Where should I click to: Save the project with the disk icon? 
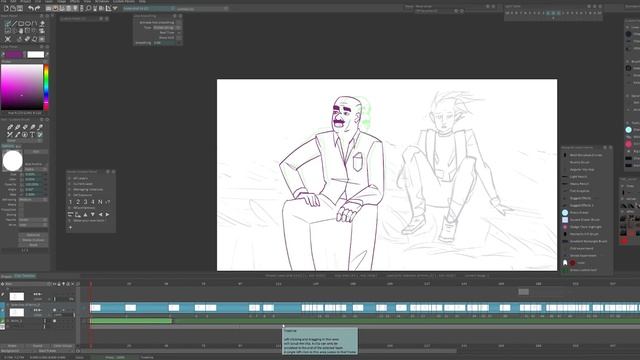(19, 8)
